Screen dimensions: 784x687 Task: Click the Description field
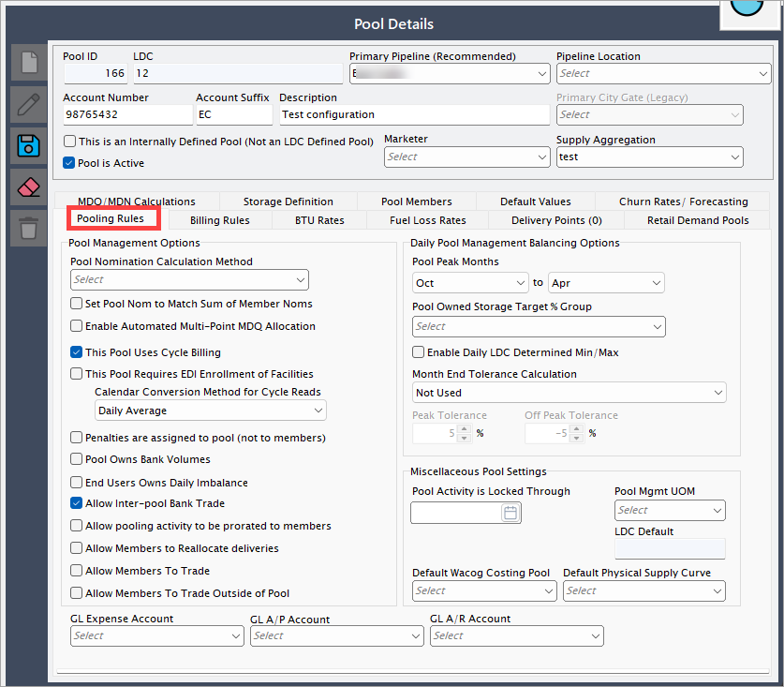tap(415, 114)
